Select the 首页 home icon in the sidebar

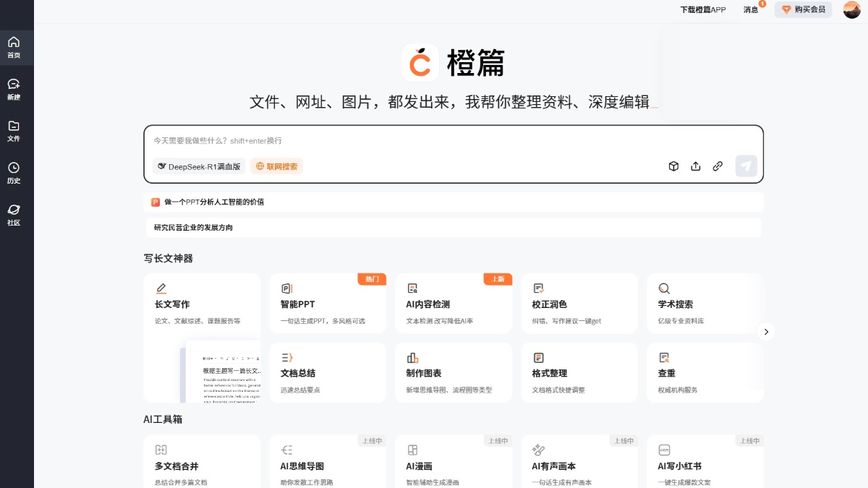pyautogui.click(x=14, y=46)
